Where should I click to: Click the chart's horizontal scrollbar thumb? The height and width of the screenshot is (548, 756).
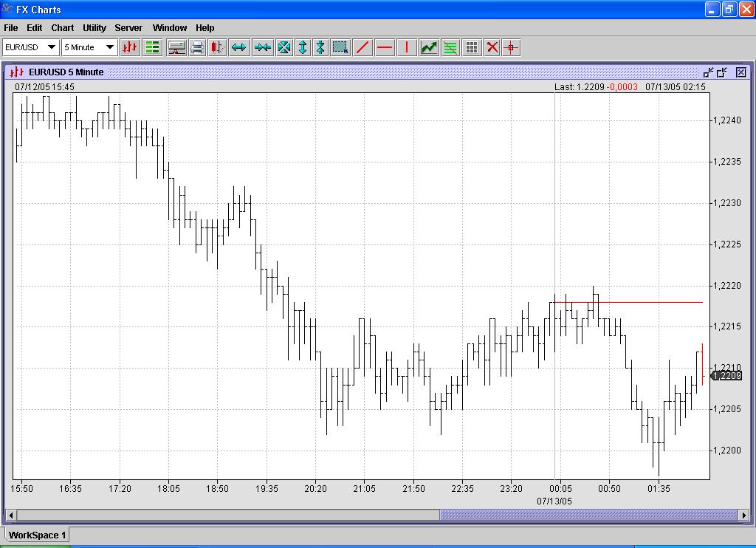pos(588,516)
